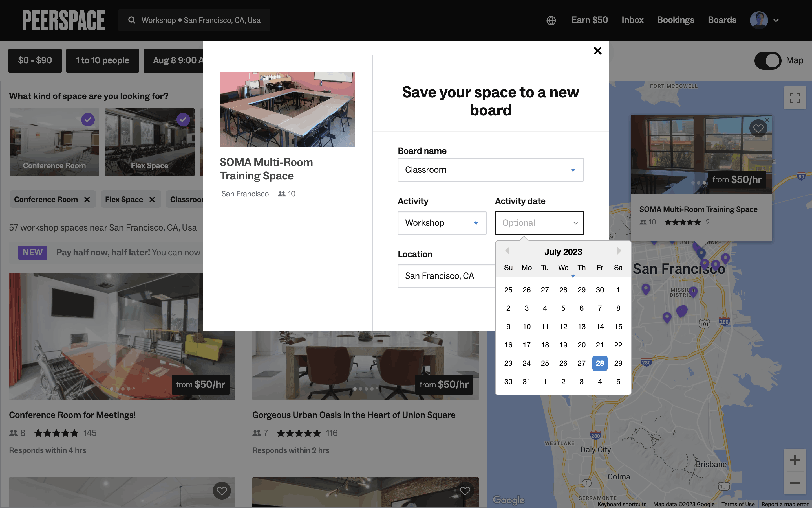
Task: Close the SOMA map preview card
Action: (767, 120)
